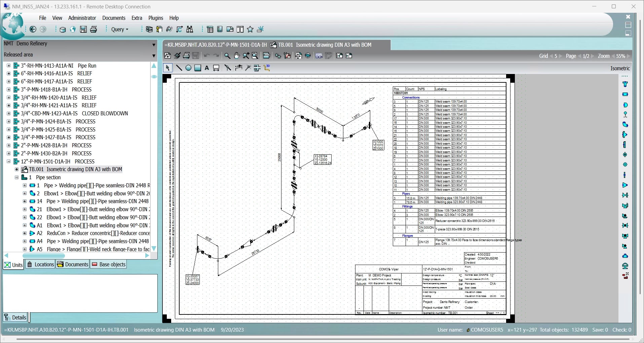Activate the pan hand tool
Image resolution: width=644 pixels, height=343 pixels.
click(x=237, y=56)
